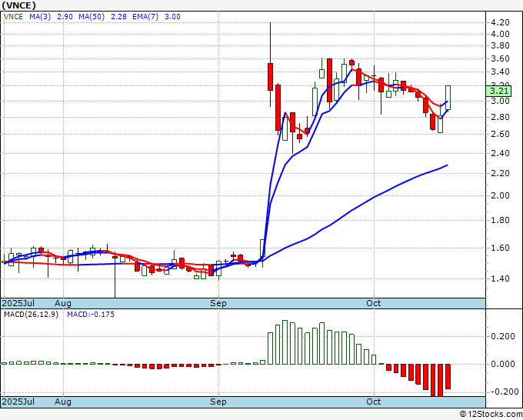
Task: Click the 3.40 price axis label
Action: tap(501, 72)
